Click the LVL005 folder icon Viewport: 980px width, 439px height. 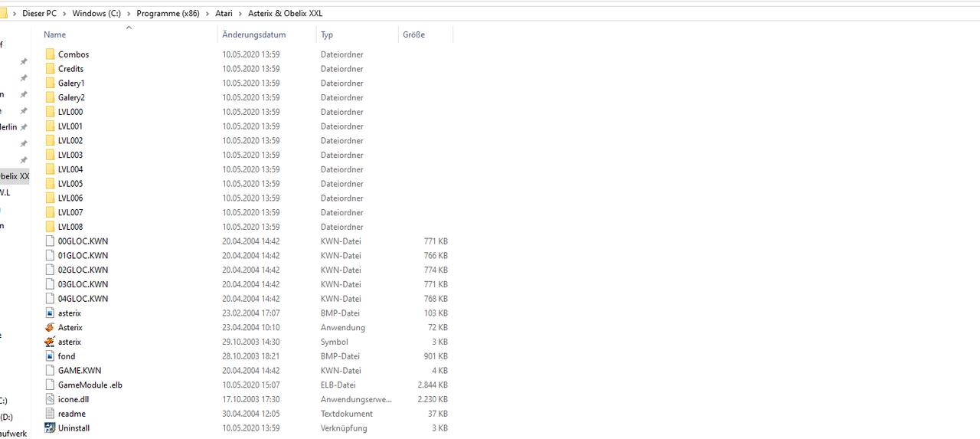coord(50,184)
